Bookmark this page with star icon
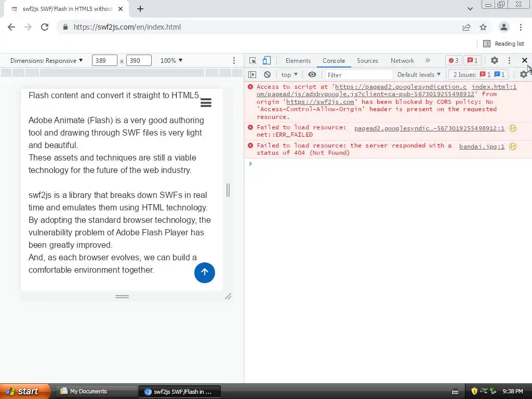532x399 pixels. point(483,27)
